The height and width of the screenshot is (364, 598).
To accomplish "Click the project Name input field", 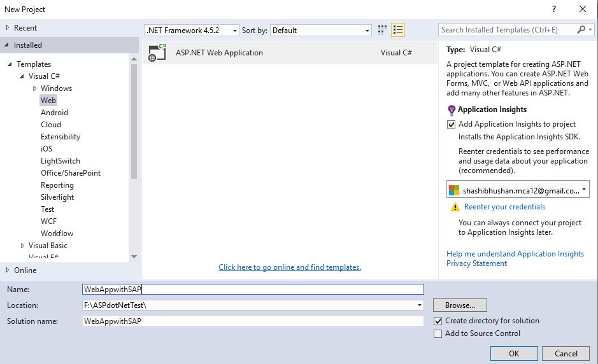I will click(253, 290).
